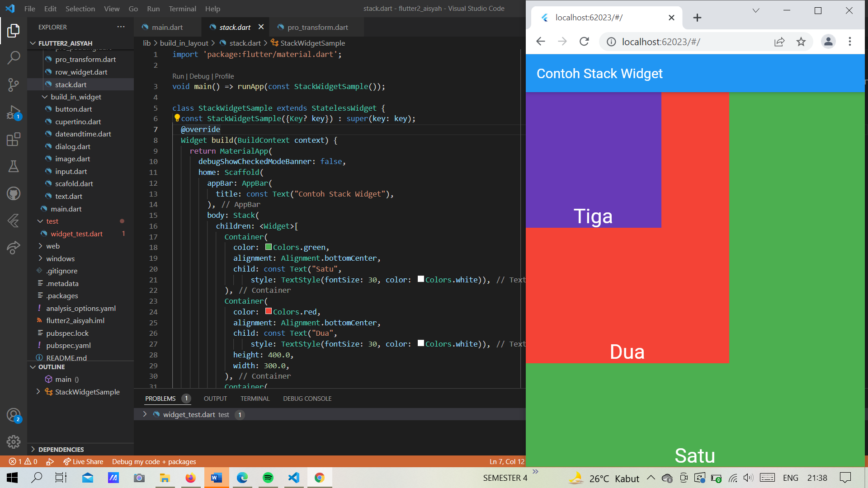Open the Search panel in the sidebar
This screenshot has height=488, width=868.
coord(14,58)
